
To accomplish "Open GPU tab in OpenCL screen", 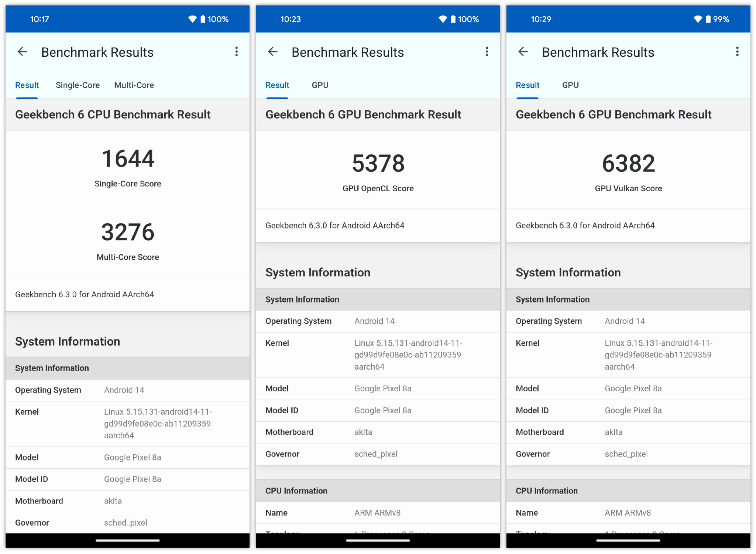I will 320,85.
